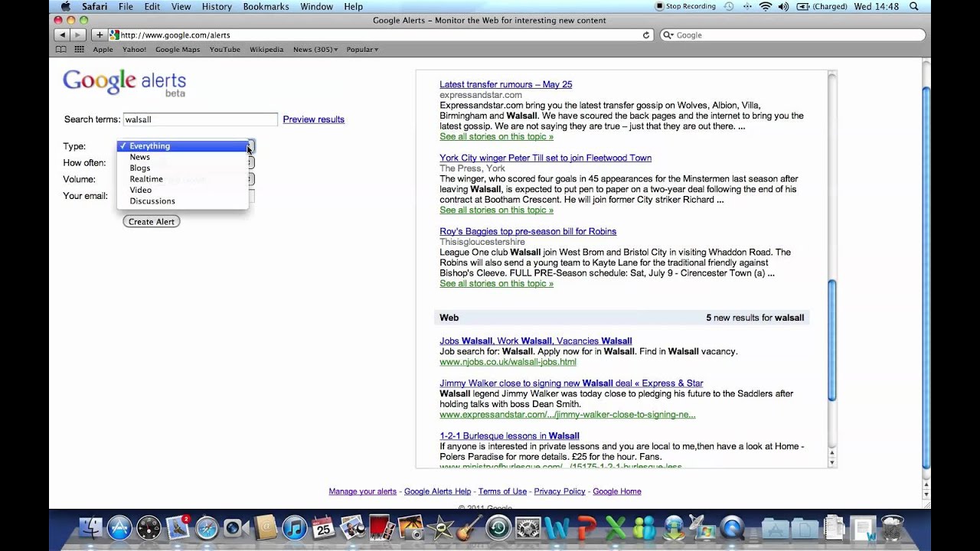Click the page's main scrollbar thumb
Viewport: 980px width, 551px height.
926,277
